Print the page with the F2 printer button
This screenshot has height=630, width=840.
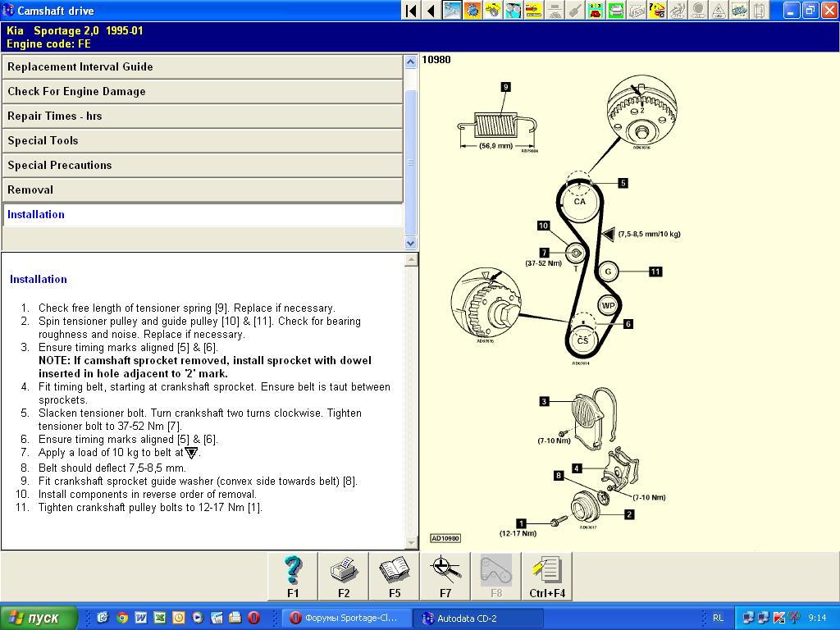click(x=344, y=576)
